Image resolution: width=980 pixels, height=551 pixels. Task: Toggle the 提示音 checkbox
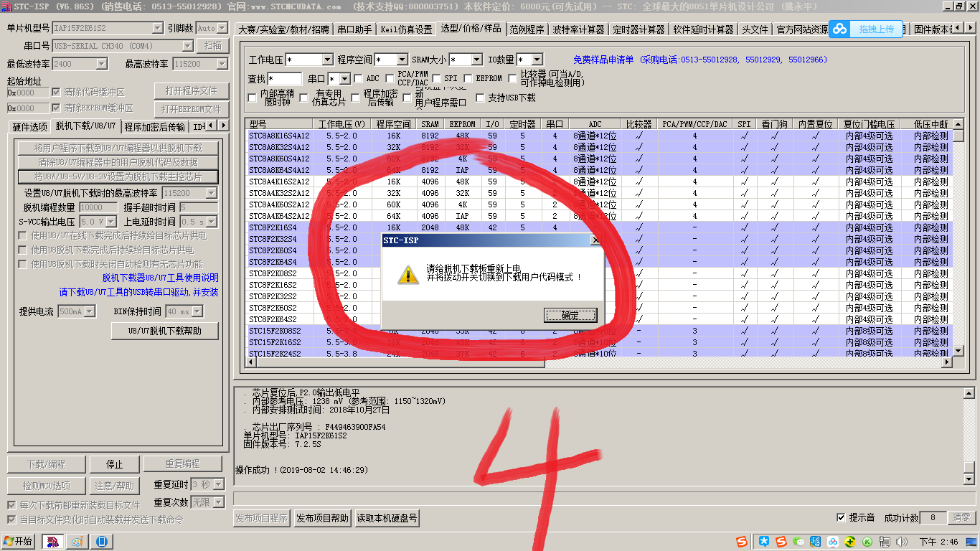click(x=841, y=517)
